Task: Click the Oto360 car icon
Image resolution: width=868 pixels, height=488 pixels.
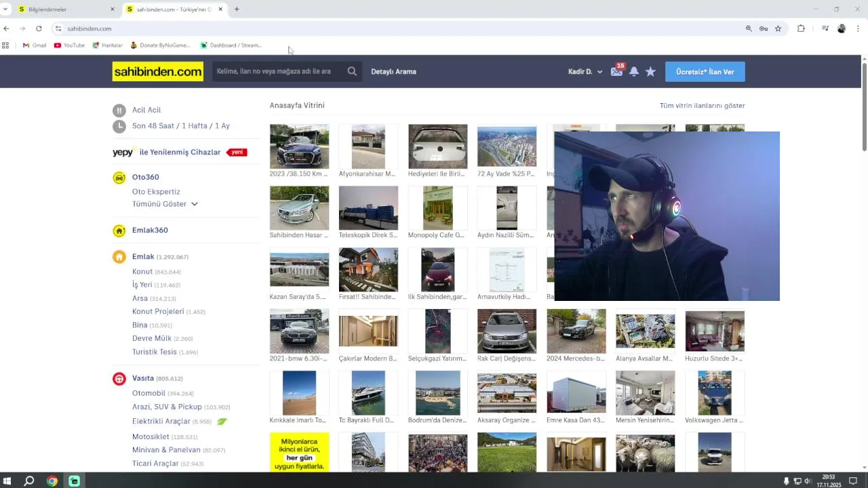Action: [119, 178]
